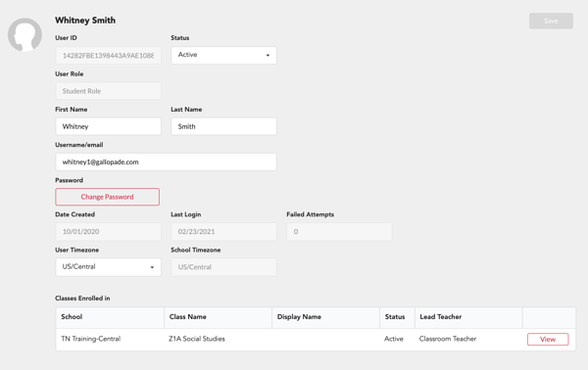Open the User Timezone dropdown
588x370 pixels.
[x=109, y=267]
